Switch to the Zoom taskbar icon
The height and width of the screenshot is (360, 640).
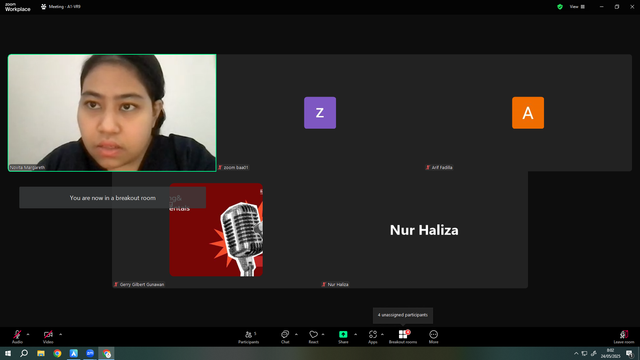[x=90, y=353]
